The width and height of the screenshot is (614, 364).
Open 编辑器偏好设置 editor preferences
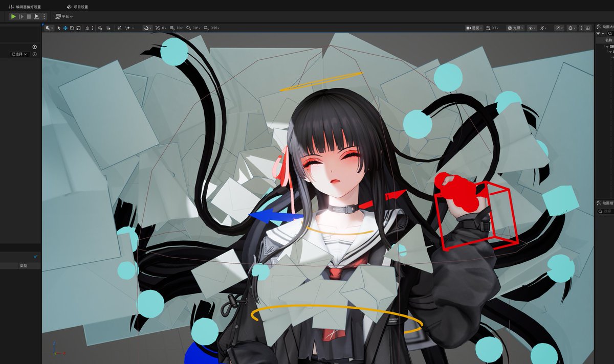coord(25,7)
